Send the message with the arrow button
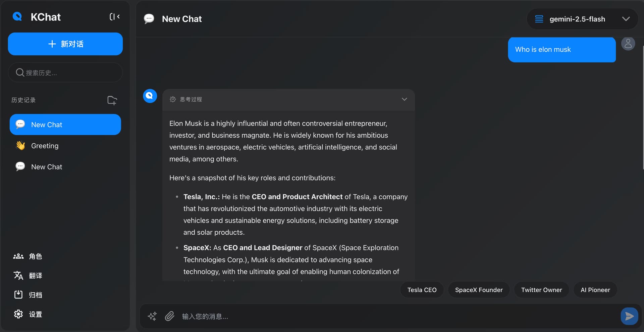Viewport: 644px width, 332px height. tap(629, 316)
